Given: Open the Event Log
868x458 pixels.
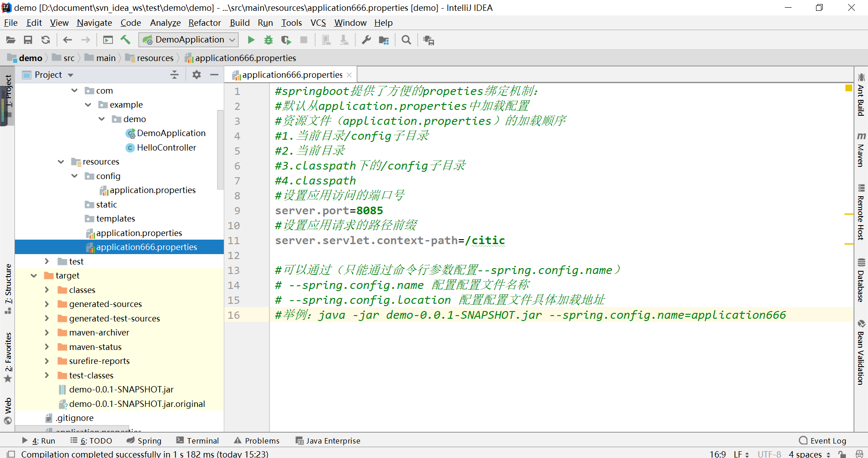Looking at the screenshot, I should pos(827,440).
